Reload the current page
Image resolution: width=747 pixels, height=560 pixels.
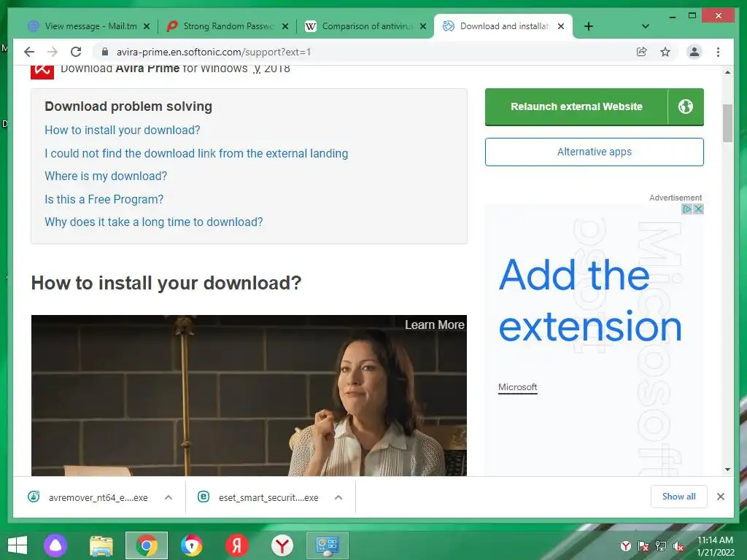point(76,52)
